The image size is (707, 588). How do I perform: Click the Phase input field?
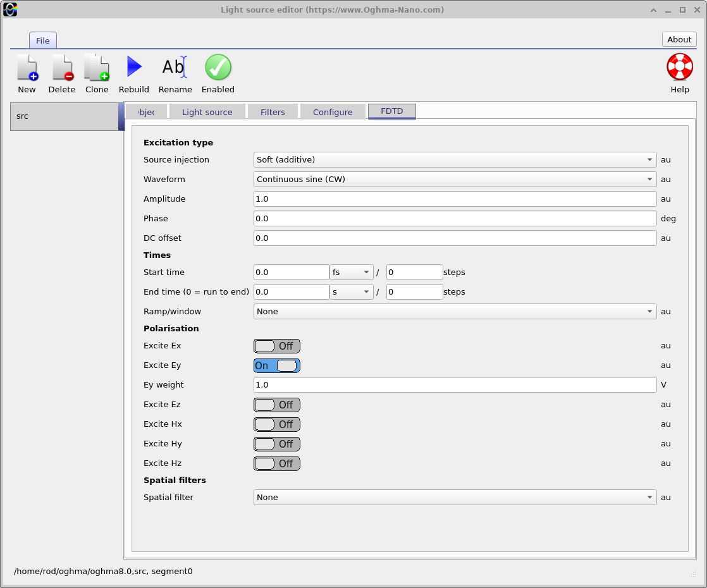pos(455,218)
